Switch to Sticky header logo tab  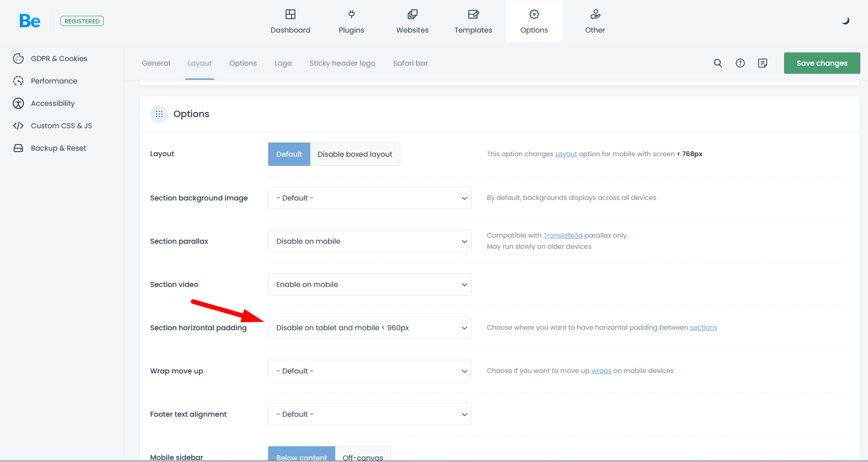(342, 63)
